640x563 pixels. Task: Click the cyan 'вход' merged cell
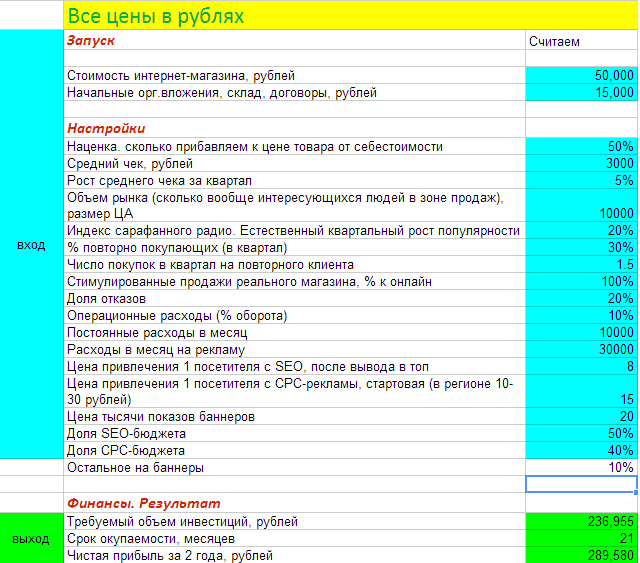tap(32, 245)
